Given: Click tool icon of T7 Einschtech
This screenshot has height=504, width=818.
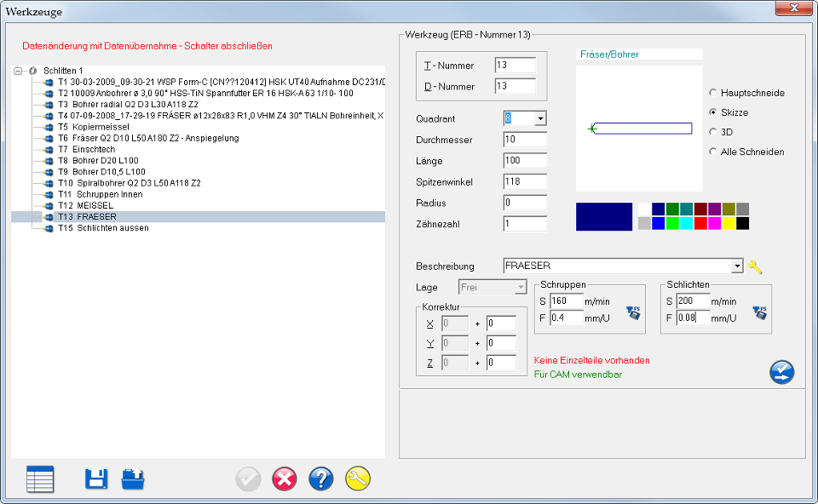Looking at the screenshot, I should coord(49,150).
